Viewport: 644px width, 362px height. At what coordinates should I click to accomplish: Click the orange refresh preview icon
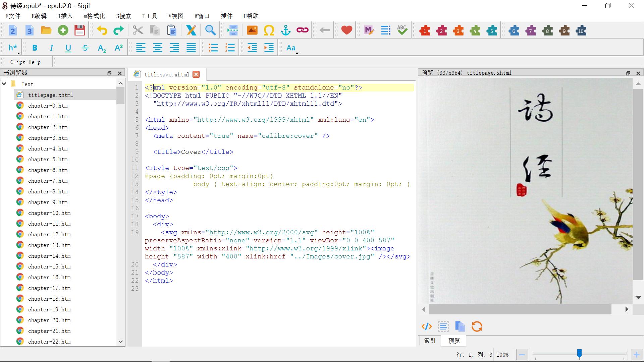477,326
